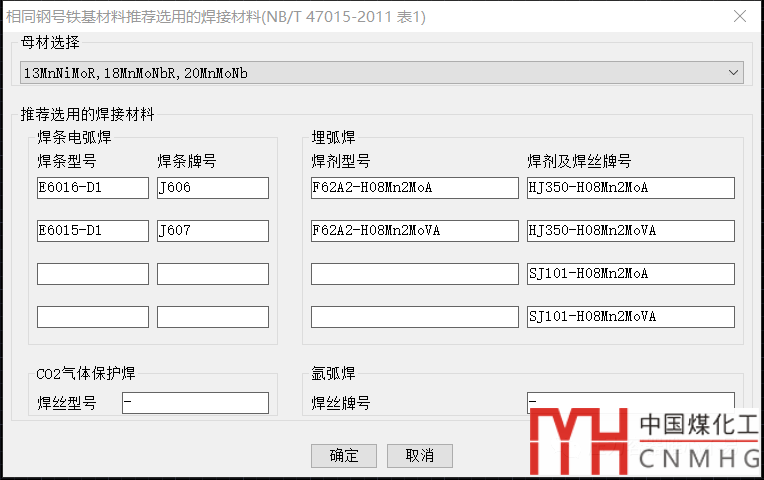Focus the HJ350-H08Mn2MoVA flux and wire field
This screenshot has height=480, width=764.
coord(631,231)
